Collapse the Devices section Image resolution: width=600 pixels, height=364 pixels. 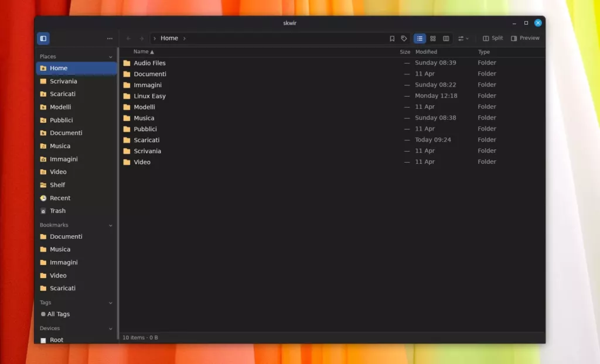[111, 328]
